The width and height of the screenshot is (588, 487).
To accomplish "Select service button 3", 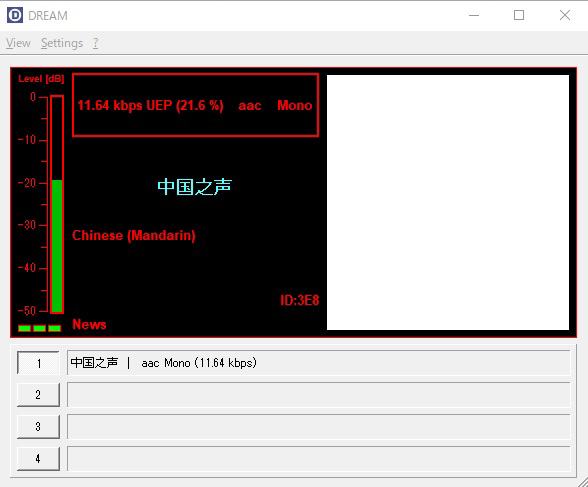I will pyautogui.click(x=38, y=427).
